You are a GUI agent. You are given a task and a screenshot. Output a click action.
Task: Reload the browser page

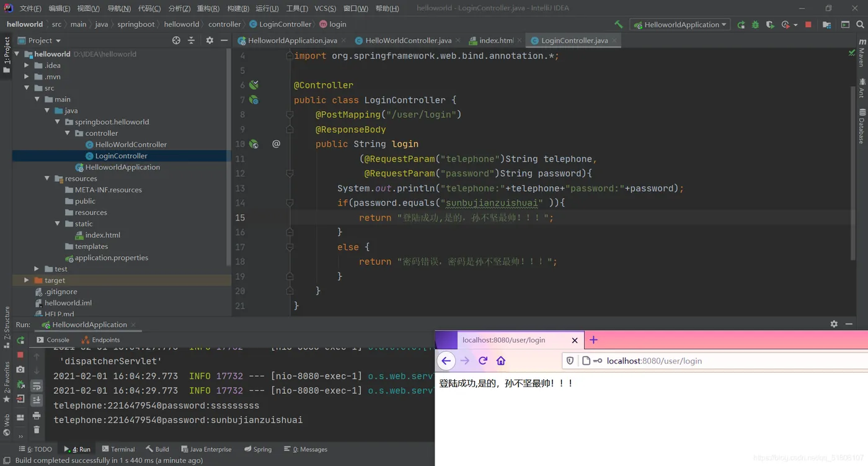click(x=483, y=361)
